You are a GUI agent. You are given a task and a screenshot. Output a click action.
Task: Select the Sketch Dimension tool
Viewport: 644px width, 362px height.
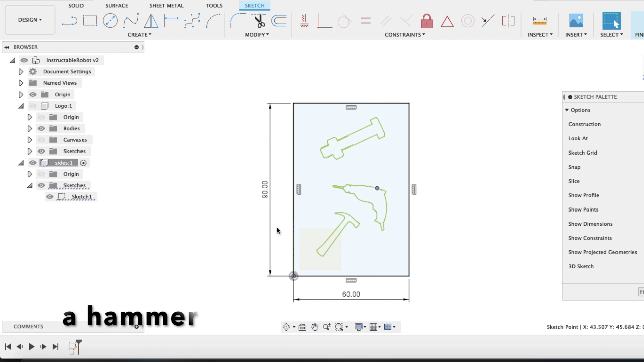click(x=171, y=21)
